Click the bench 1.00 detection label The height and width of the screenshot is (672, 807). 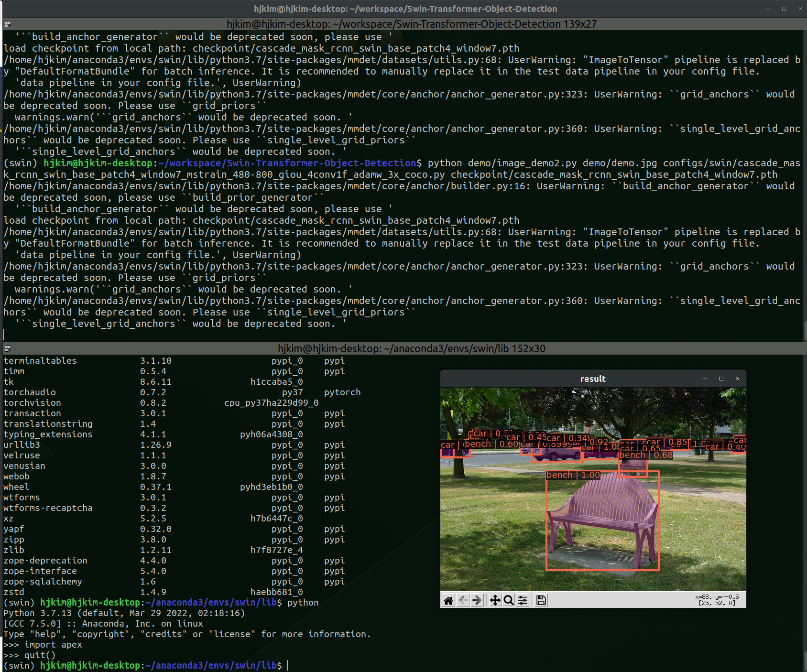pos(573,475)
